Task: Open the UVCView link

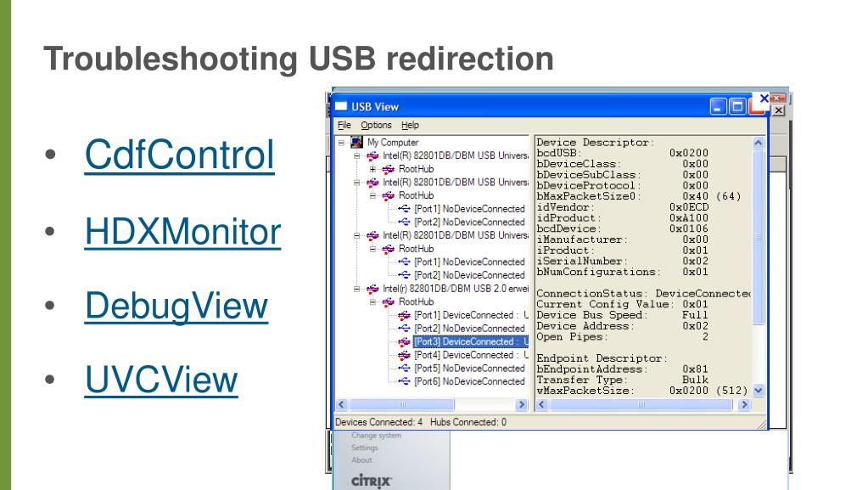Action: pyautogui.click(x=161, y=380)
